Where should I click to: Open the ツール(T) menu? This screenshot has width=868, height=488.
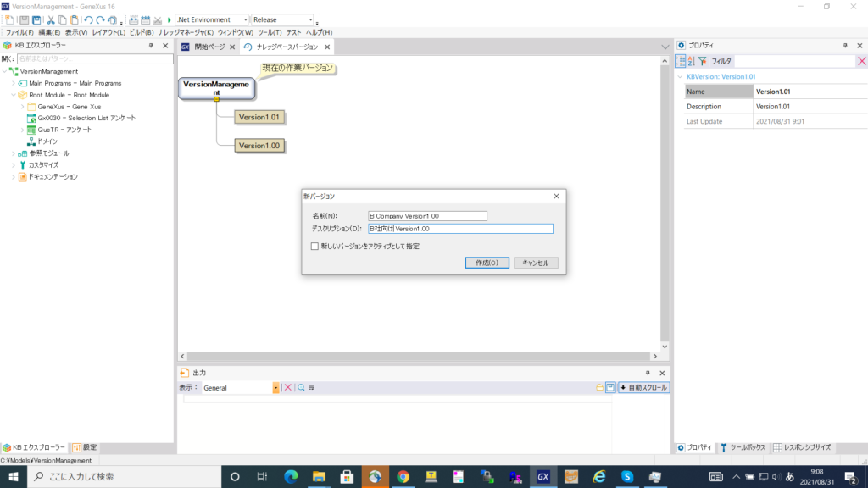(x=270, y=33)
